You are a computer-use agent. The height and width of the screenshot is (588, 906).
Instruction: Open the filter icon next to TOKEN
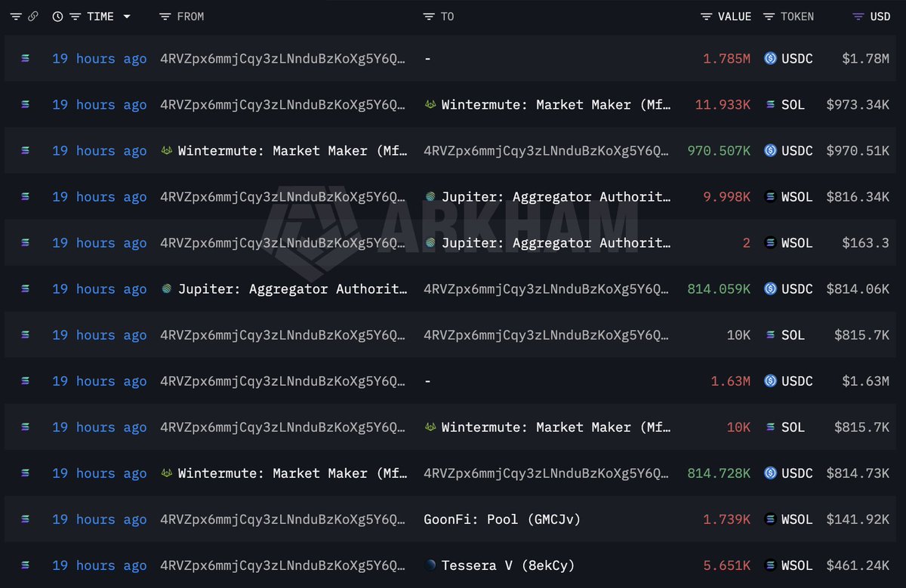coord(769,17)
